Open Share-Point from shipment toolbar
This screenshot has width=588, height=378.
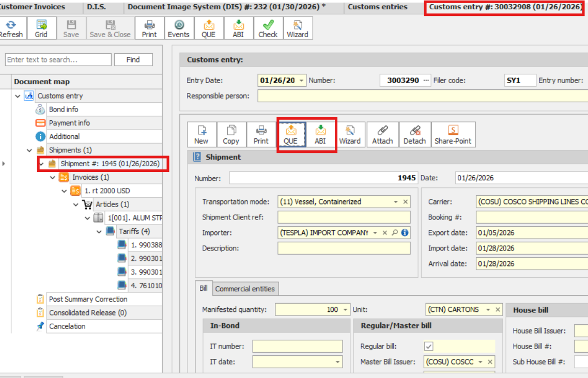pyautogui.click(x=453, y=134)
